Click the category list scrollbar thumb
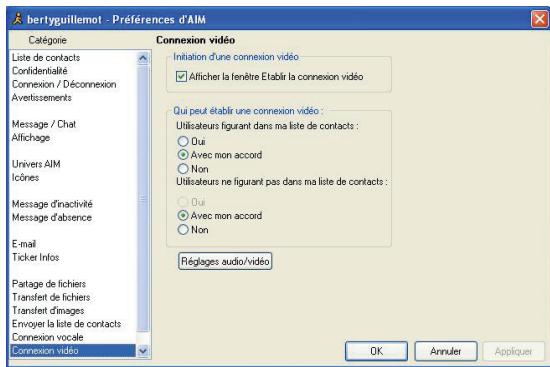Viewport: 550px width, 367px height. 143,199
